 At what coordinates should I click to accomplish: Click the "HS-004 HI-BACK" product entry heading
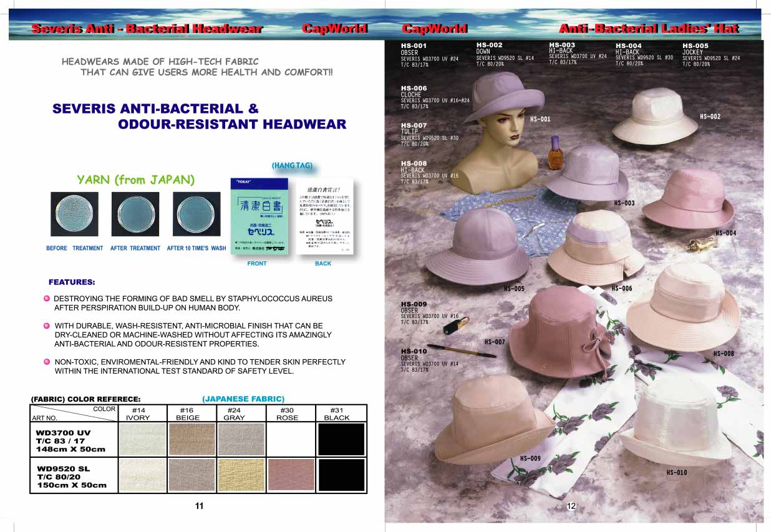(629, 49)
